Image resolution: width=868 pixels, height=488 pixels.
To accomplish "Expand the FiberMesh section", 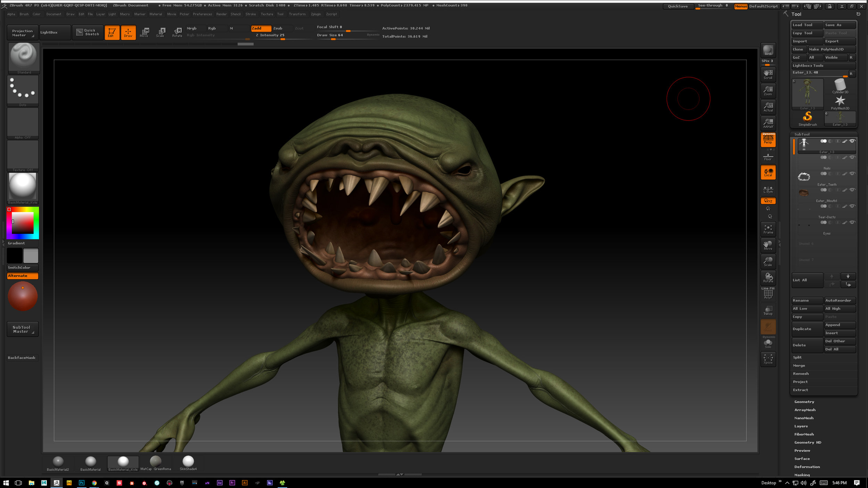I will pyautogui.click(x=804, y=435).
